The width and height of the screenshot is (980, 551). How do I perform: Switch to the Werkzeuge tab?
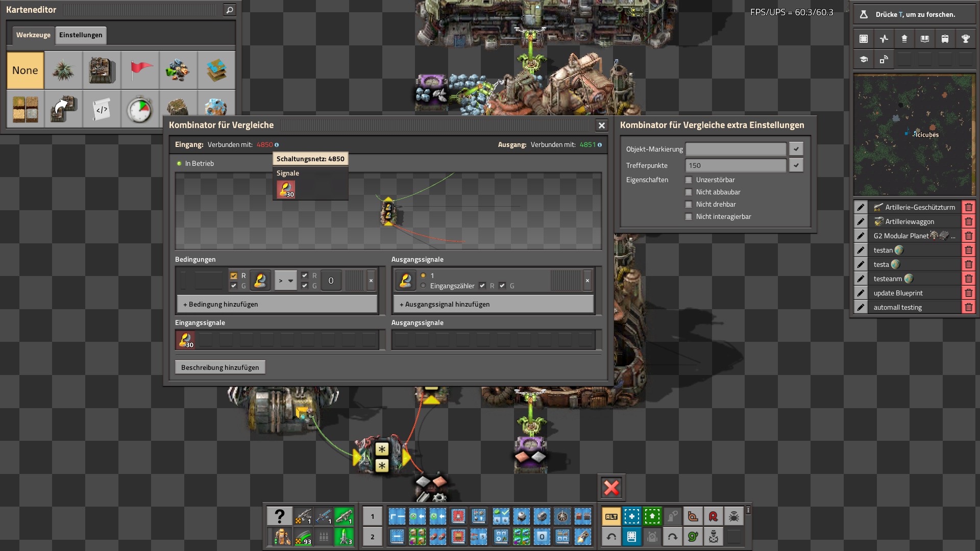[x=33, y=35]
